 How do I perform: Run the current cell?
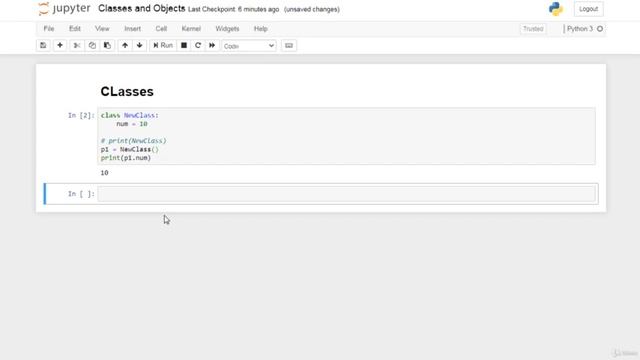(163, 45)
